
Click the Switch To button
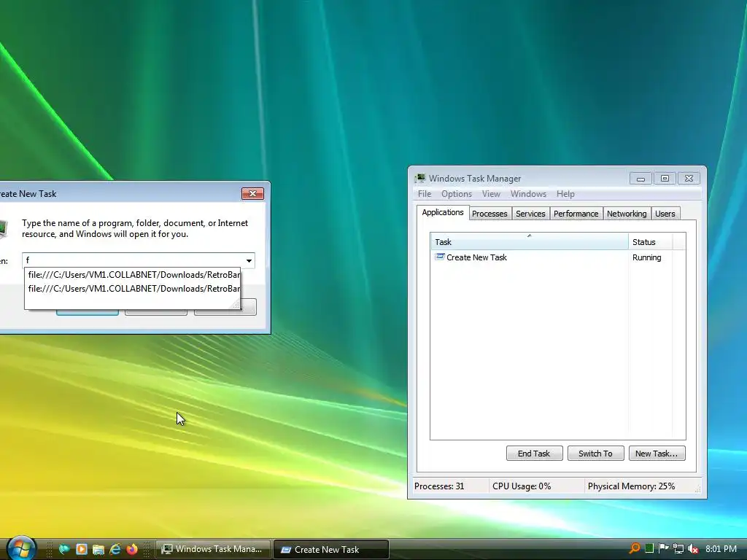coord(595,454)
